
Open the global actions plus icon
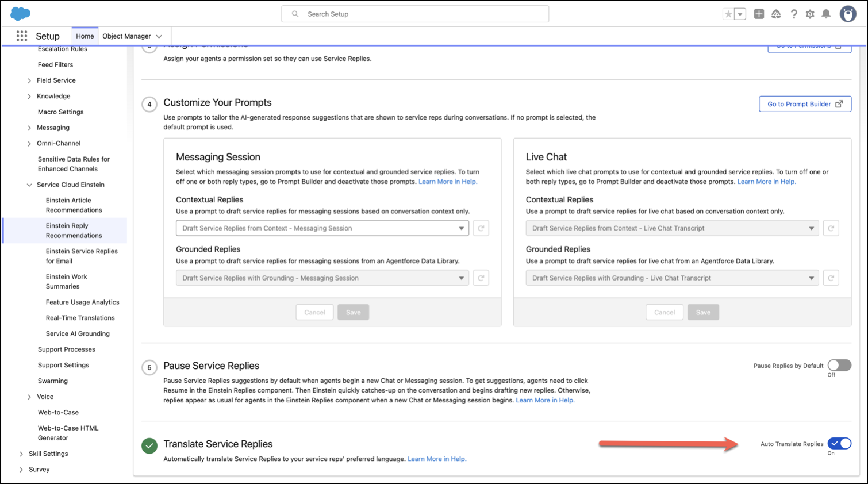(759, 14)
